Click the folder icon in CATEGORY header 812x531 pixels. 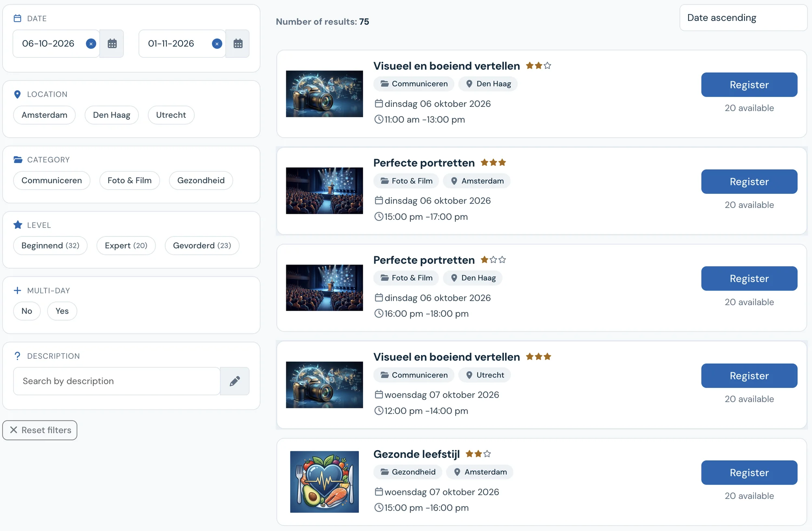pyautogui.click(x=18, y=160)
